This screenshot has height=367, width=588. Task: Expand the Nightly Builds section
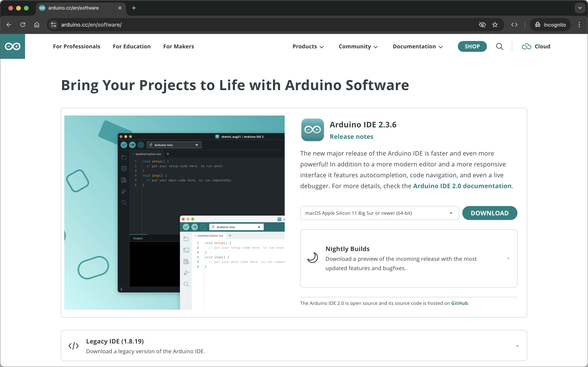click(508, 258)
